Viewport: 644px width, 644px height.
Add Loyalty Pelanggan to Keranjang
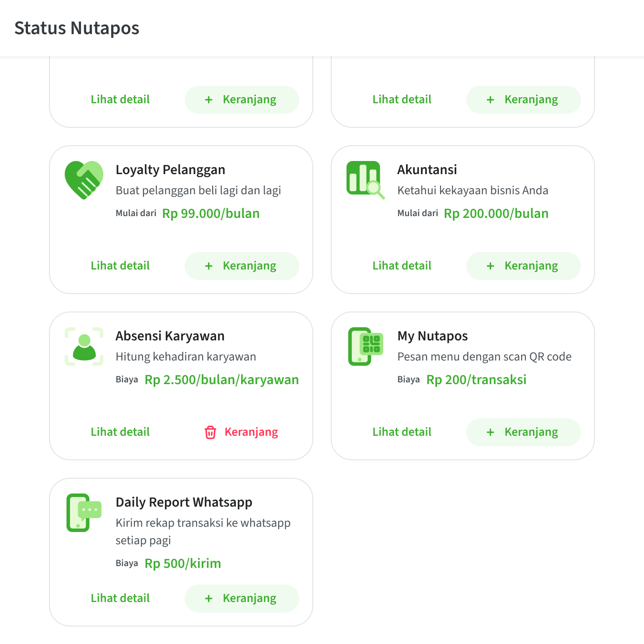241,266
